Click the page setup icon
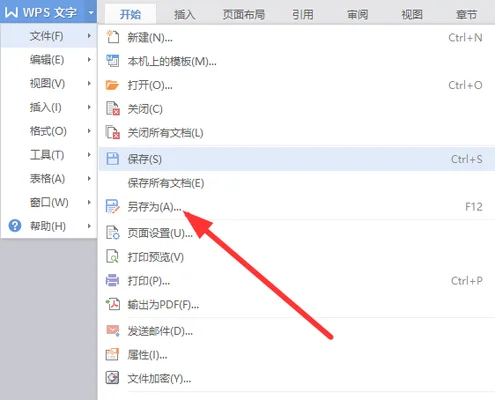The height and width of the screenshot is (400, 495). (x=113, y=233)
